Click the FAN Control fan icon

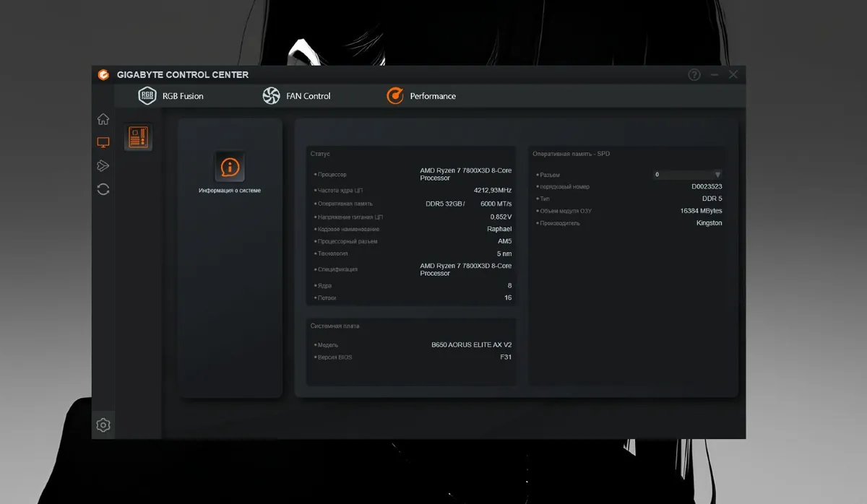(x=271, y=95)
